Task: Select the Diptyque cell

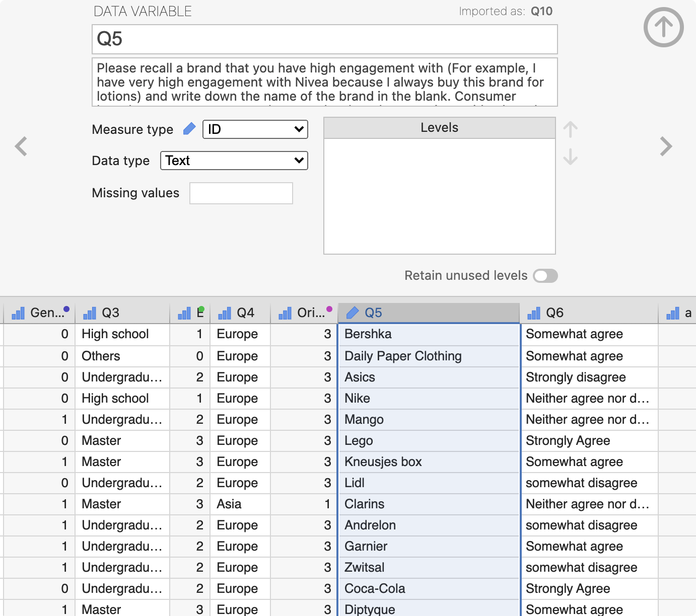Action: [x=429, y=608]
